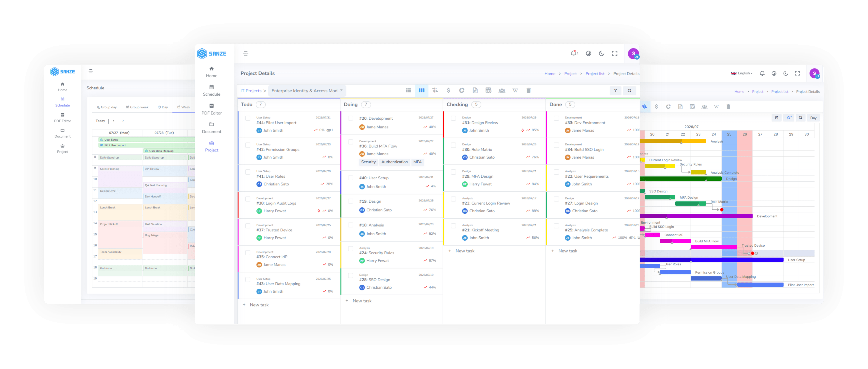The height and width of the screenshot is (369, 868).
Task: Open notifications bell in the Gantt window header
Action: click(x=762, y=73)
